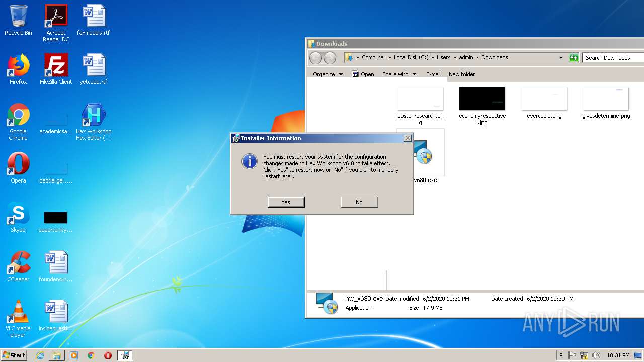Viewport: 644px width, 362px height.
Task: Open the Share with menu
Action: (x=399, y=74)
